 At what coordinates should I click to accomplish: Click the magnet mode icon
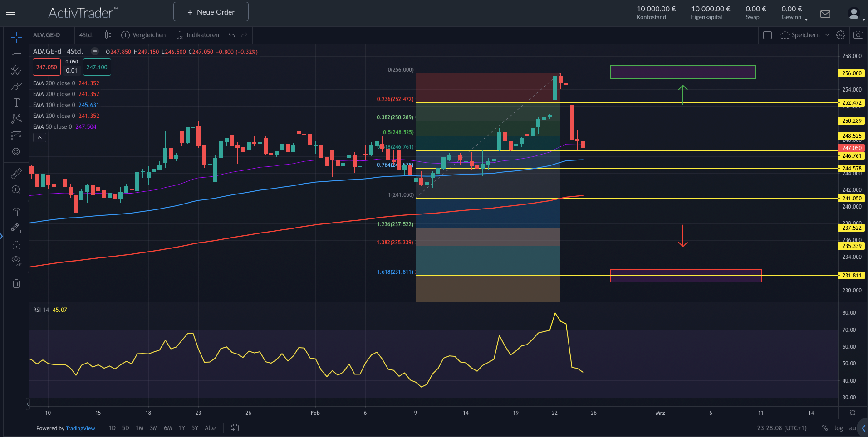click(x=16, y=212)
